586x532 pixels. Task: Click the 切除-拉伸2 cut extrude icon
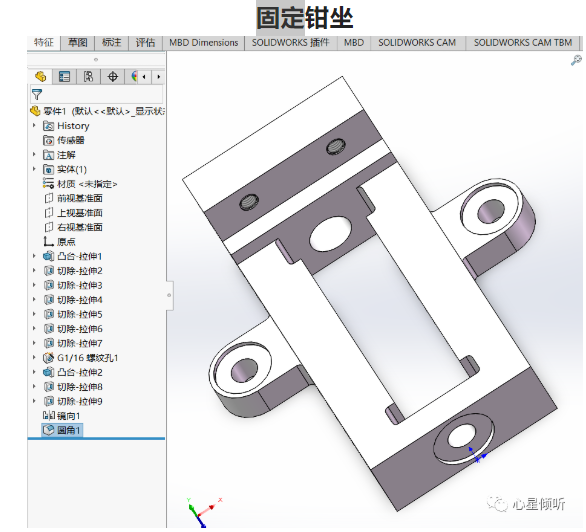click(x=49, y=271)
